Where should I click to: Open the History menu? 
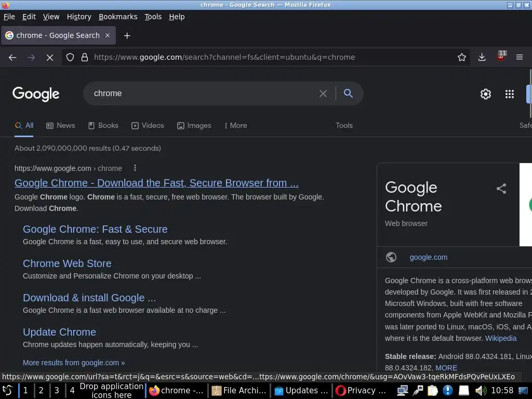pyautogui.click(x=79, y=17)
